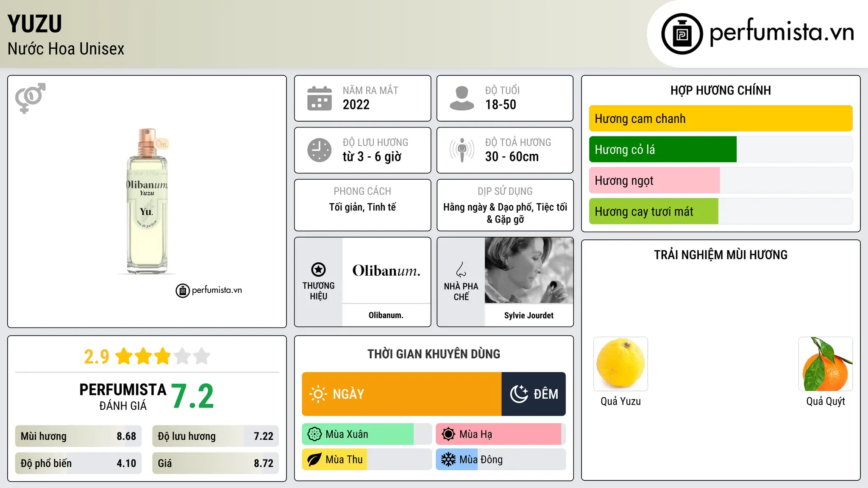Select the Quả Yuzu note image
The width and height of the screenshot is (868, 488).
point(620,364)
